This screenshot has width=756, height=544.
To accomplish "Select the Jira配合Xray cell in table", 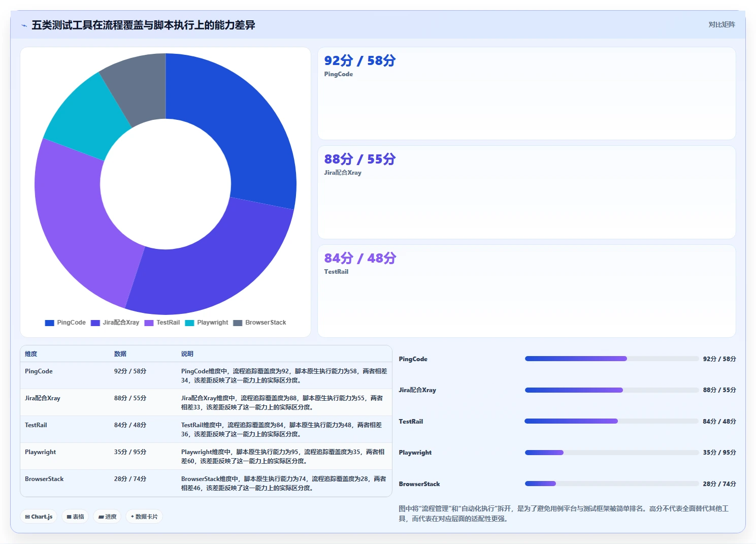I will [43, 398].
